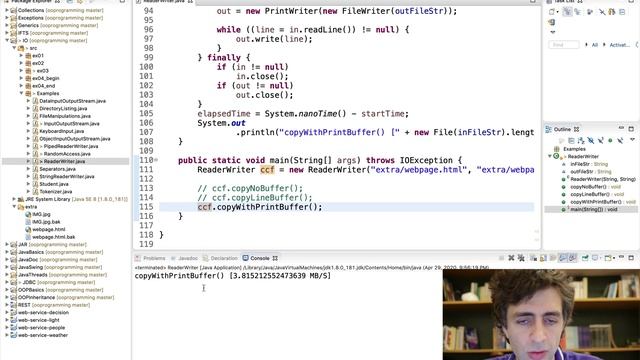This screenshot has width=640, height=360.
Task: Remove launch in Console toolbar (single X)
Action: [511, 258]
